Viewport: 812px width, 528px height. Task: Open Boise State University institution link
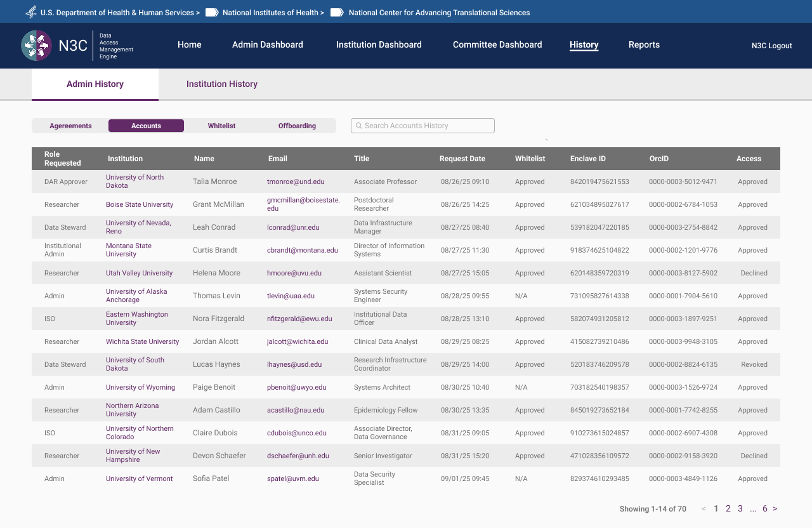coord(140,205)
